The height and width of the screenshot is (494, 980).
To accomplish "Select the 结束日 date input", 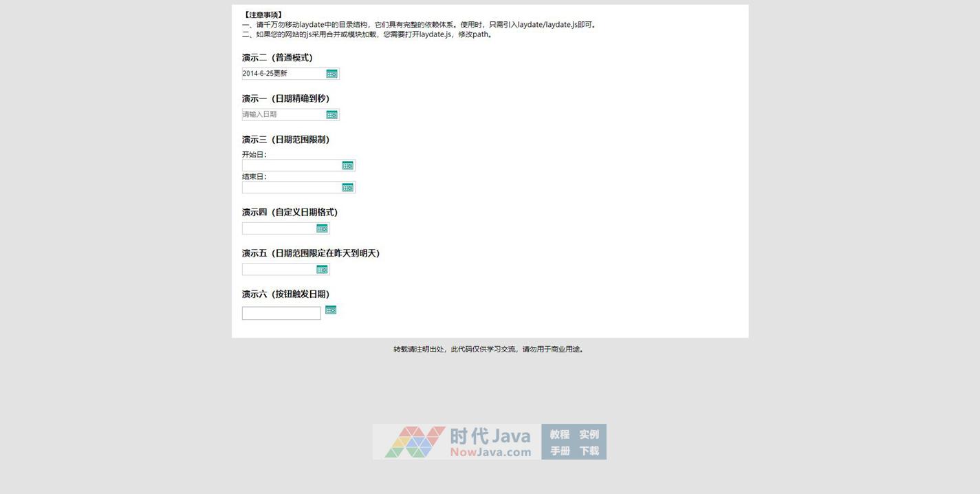I will point(291,187).
